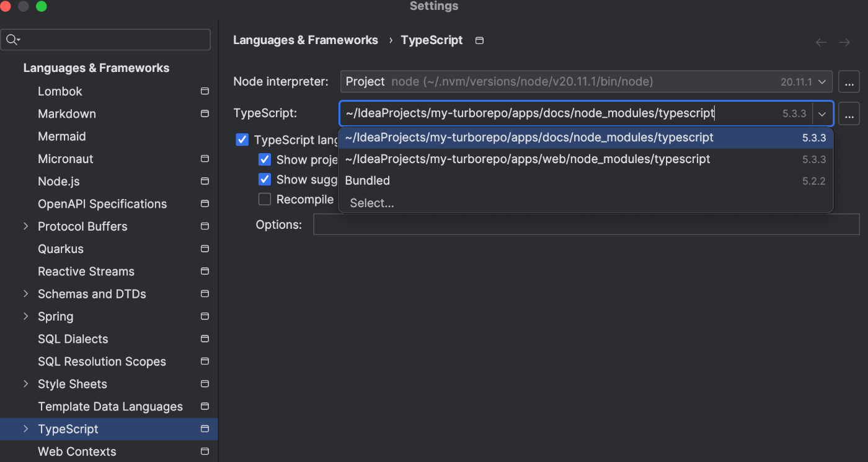Select Bundled TypeScript 5.2.2
This screenshot has width=868, height=462.
click(586, 180)
